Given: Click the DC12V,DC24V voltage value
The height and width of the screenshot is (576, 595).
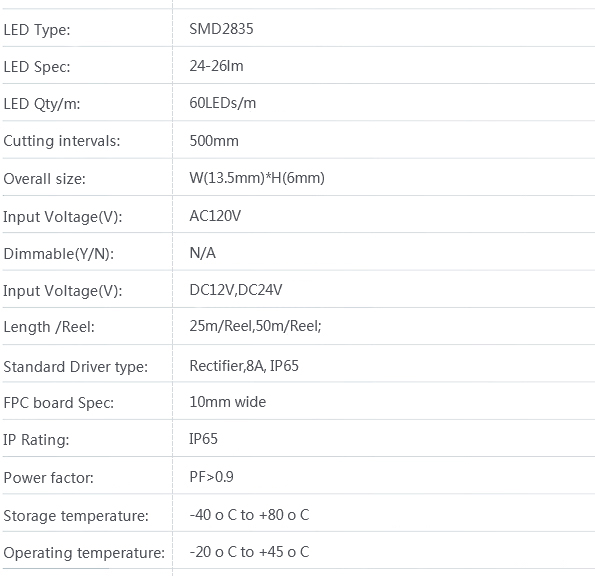Looking at the screenshot, I should [236, 290].
